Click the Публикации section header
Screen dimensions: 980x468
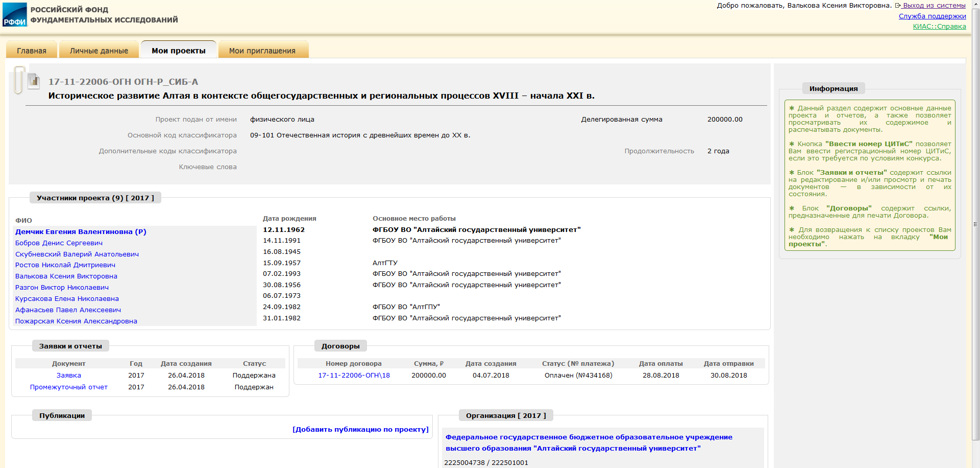click(62, 415)
